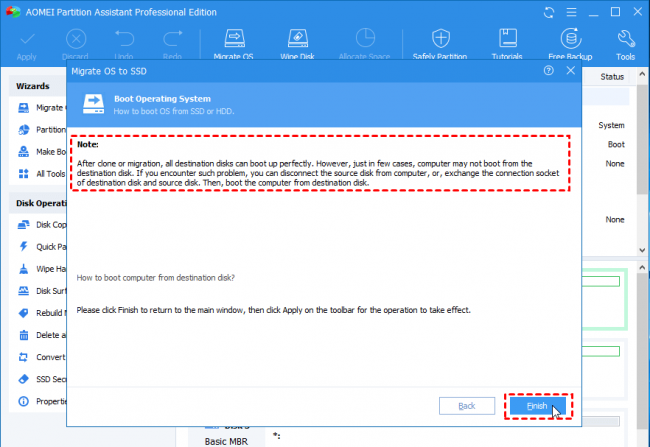Select SSD Secure Erase sidebar item
The width and height of the screenshot is (650, 447).
point(42,379)
